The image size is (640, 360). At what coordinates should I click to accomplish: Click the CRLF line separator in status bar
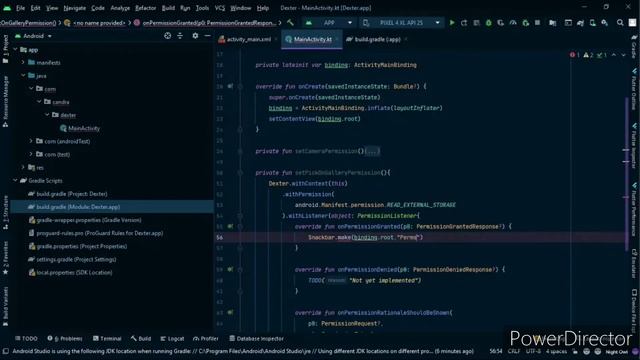coord(514,351)
